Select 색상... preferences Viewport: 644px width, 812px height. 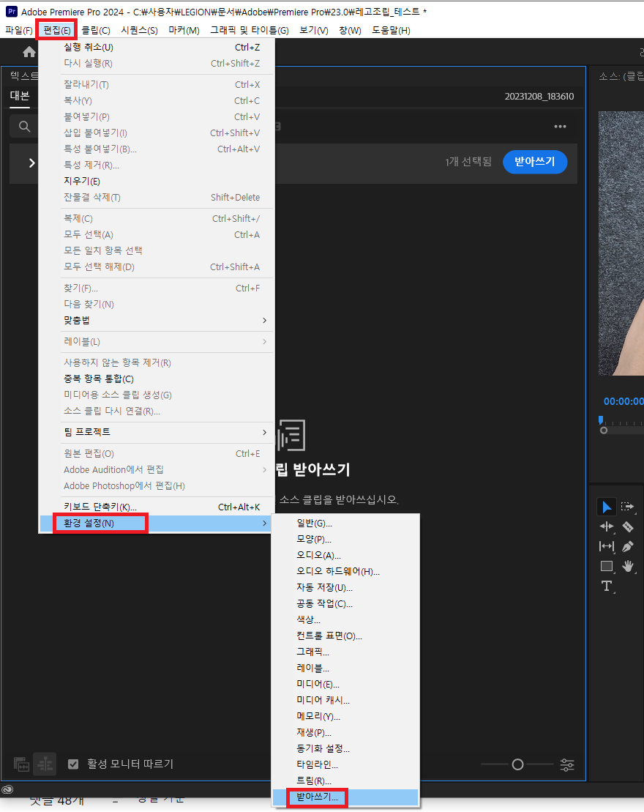pyautogui.click(x=345, y=620)
